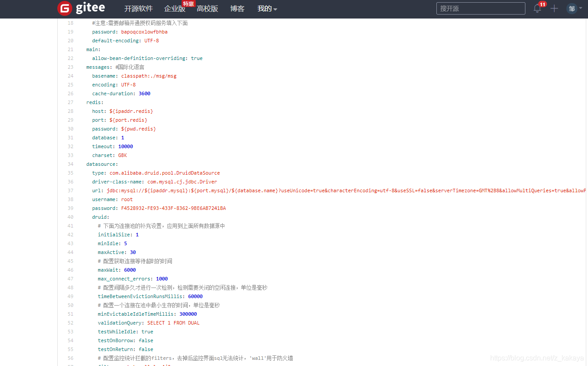Focus the 搜开源 search field
Screen dimensions: 588x366
coord(480,8)
